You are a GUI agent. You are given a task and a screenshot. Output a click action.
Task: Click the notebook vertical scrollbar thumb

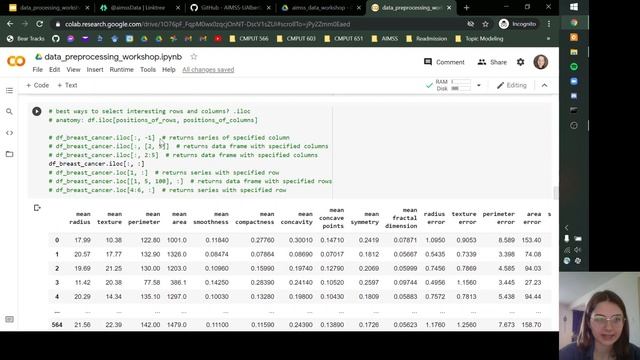[x=556, y=193]
